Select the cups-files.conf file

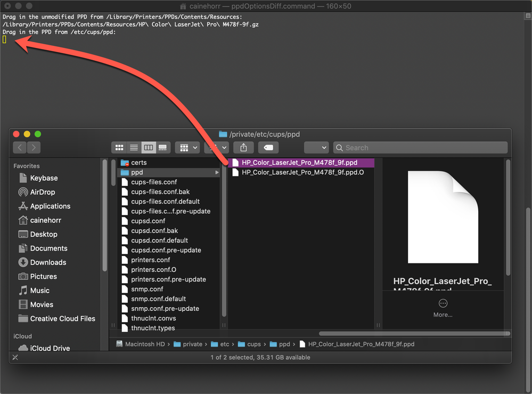click(169, 182)
